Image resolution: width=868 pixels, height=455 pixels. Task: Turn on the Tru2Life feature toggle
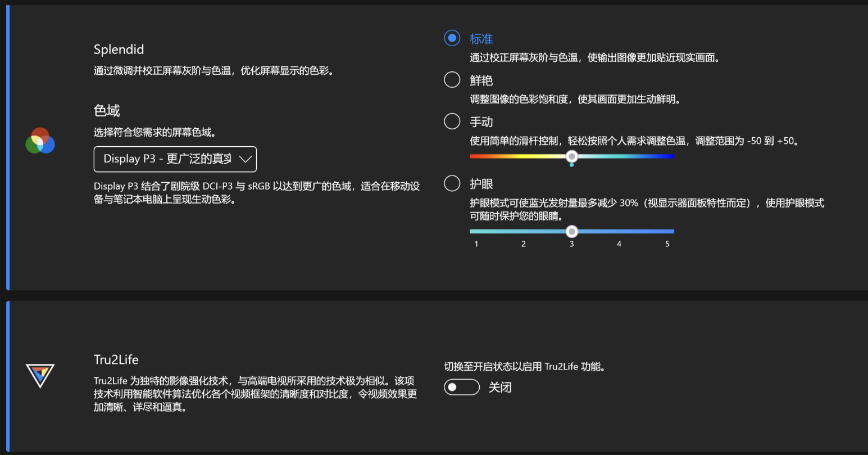click(461, 387)
